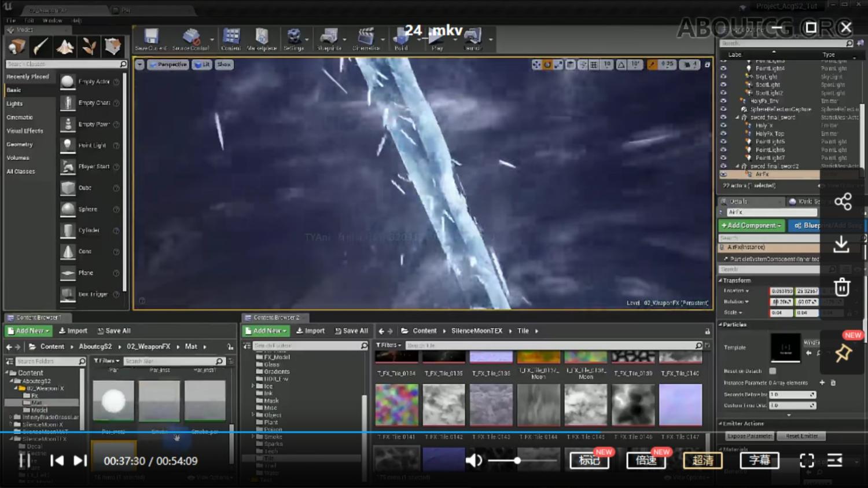Toggle visibility eye for SkyLight
The image size is (868, 488).
[x=723, y=76]
